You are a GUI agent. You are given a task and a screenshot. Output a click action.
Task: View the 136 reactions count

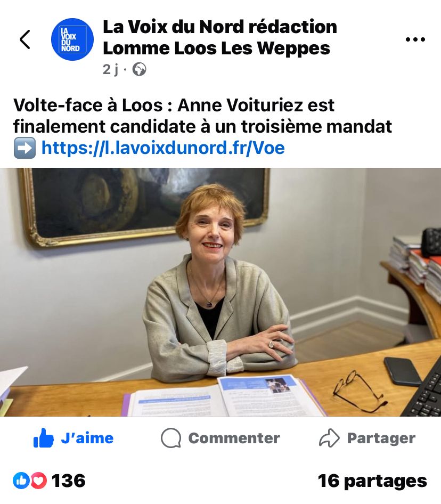click(x=69, y=481)
